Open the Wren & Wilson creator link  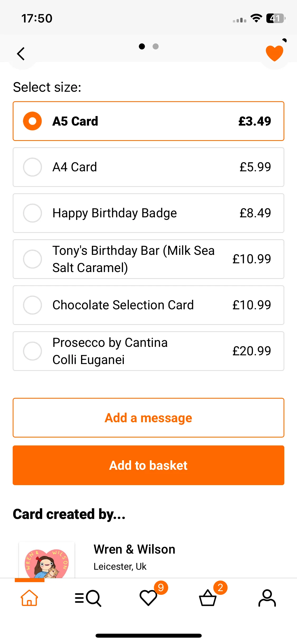pyautogui.click(x=134, y=549)
